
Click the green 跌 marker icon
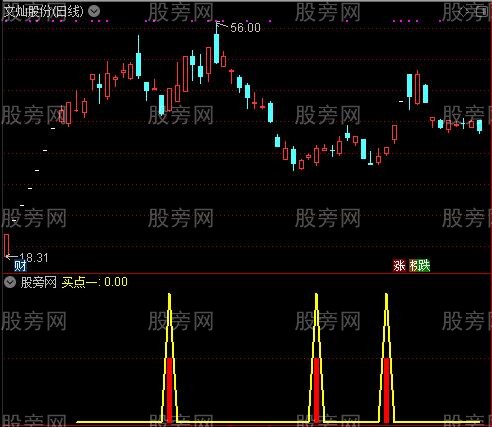pyautogui.click(x=424, y=266)
